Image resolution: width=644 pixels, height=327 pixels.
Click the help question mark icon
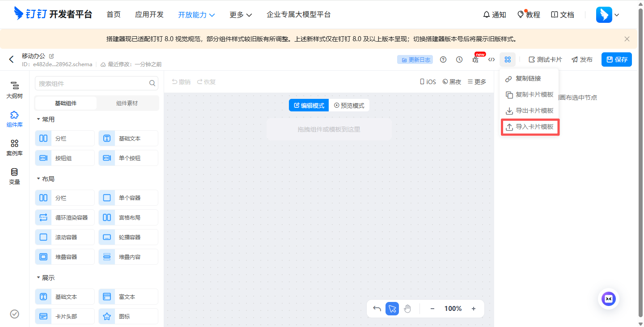click(443, 59)
